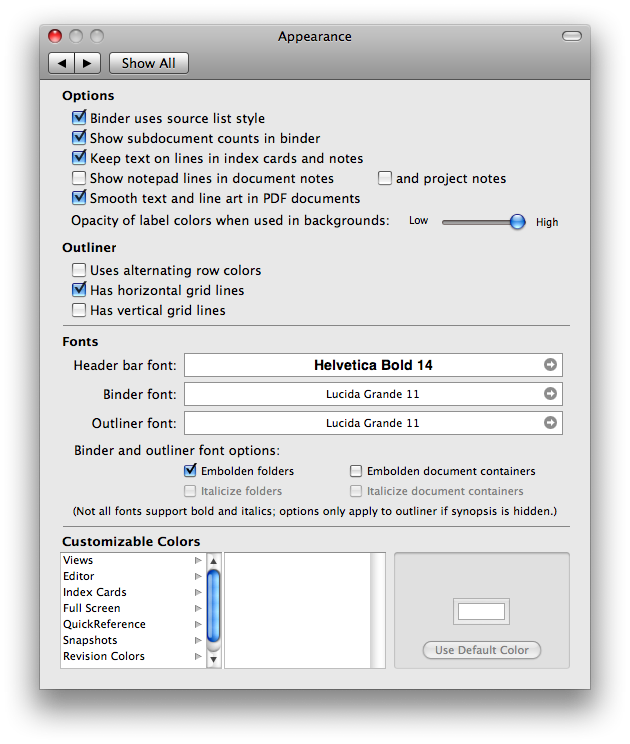Expand the Full Screen color category
This screenshot has height=744, width=630.
[198, 608]
